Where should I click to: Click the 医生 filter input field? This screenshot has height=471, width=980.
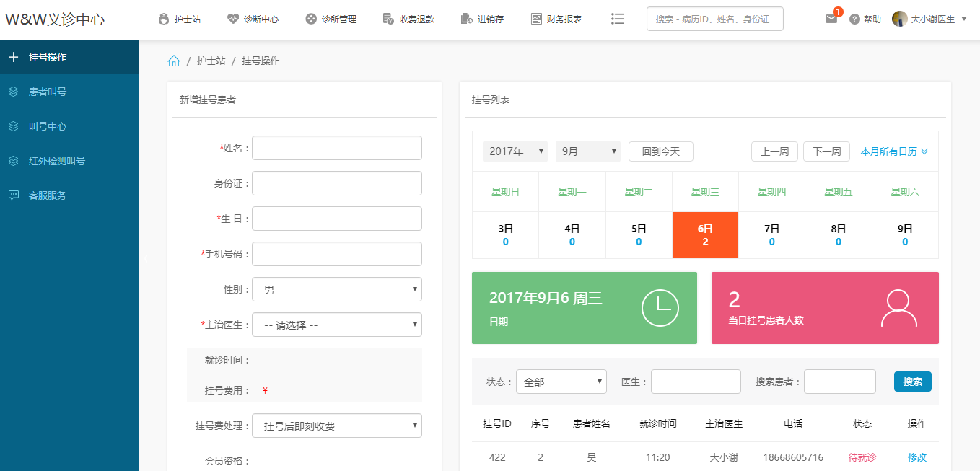click(x=696, y=382)
